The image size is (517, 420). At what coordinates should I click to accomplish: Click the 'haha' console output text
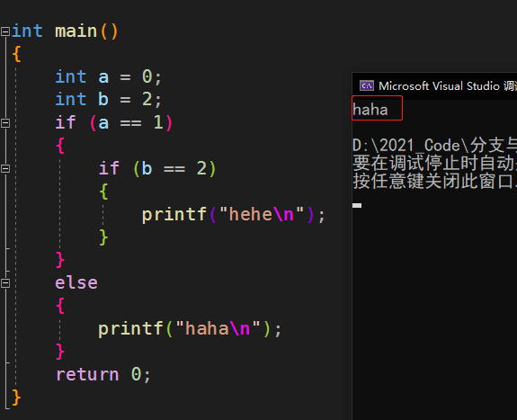370,110
